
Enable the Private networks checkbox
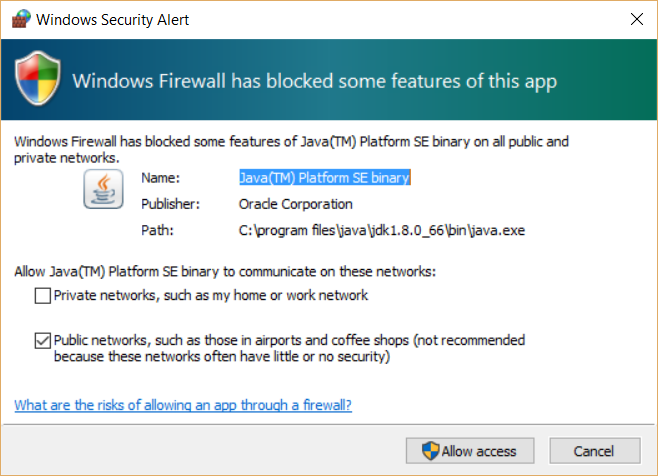tap(42, 295)
